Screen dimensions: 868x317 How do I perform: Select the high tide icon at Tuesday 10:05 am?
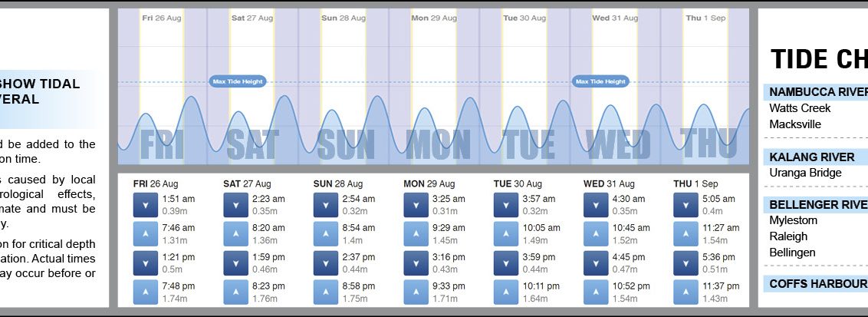506,234
